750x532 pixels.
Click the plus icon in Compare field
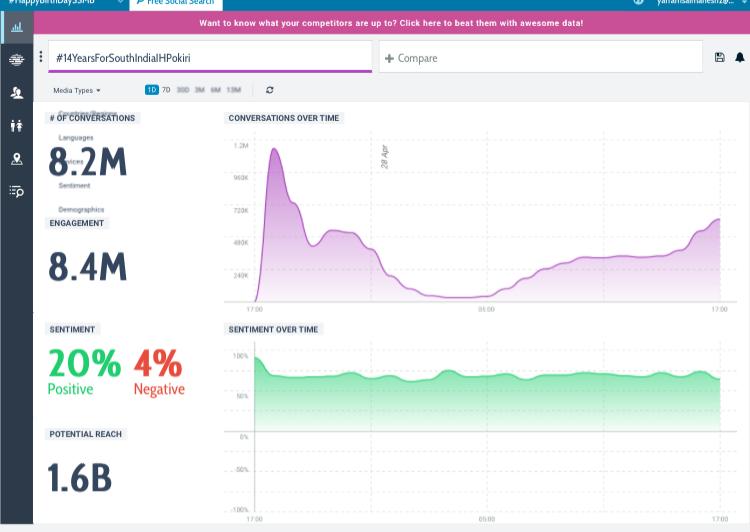click(x=389, y=58)
